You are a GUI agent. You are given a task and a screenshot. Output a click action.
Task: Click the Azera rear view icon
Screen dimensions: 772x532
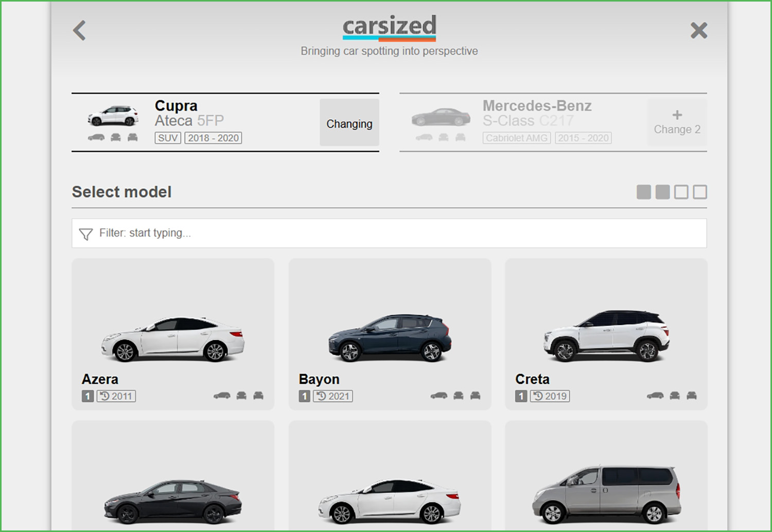(258, 396)
